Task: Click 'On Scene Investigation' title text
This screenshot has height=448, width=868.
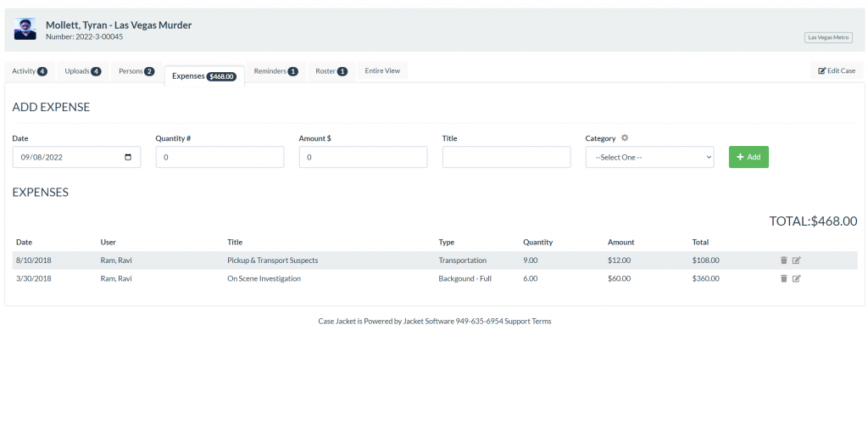Action: point(264,278)
